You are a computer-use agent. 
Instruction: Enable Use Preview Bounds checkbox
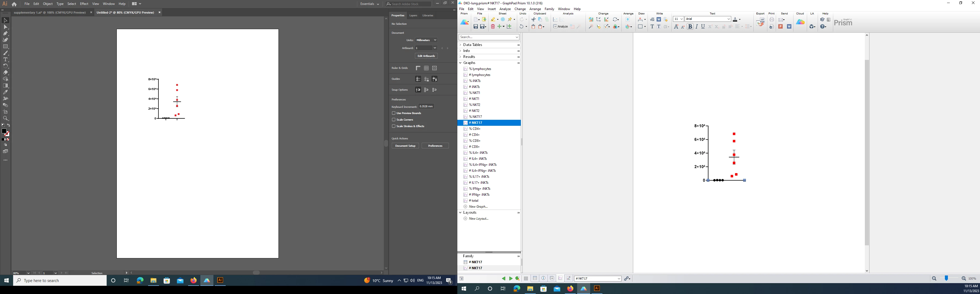pos(394,113)
